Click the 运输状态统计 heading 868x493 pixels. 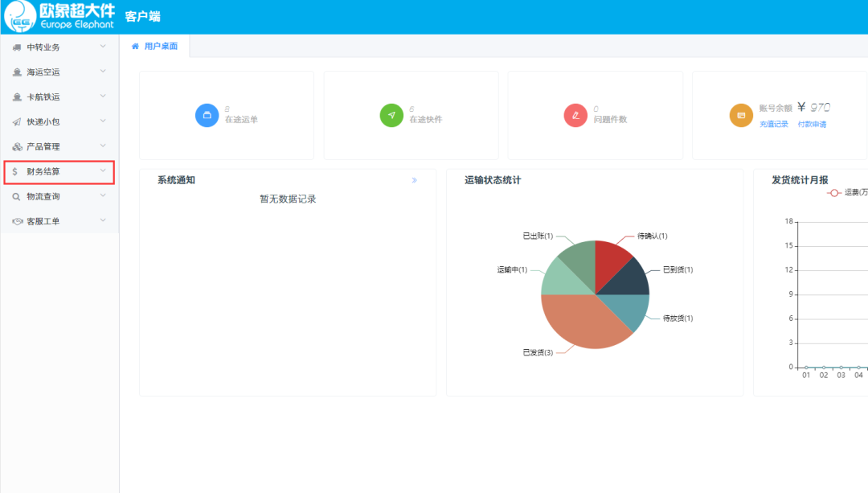pos(493,180)
